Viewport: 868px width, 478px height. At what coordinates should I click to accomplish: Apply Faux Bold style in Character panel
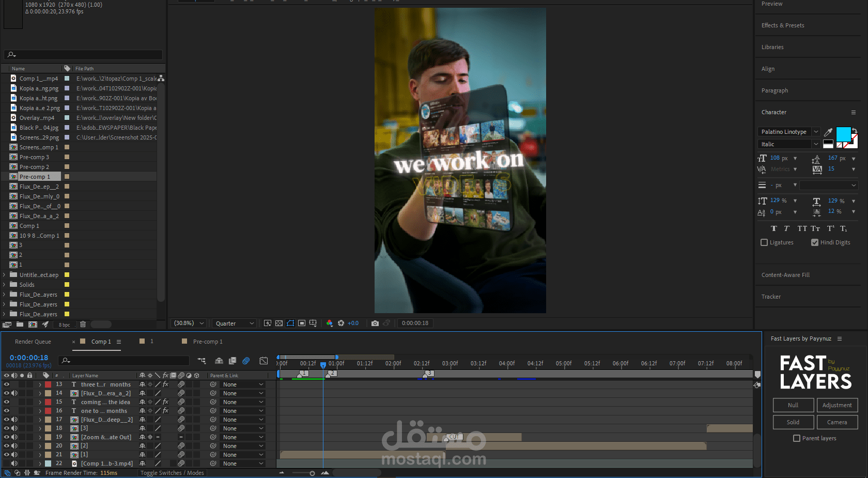click(x=773, y=228)
